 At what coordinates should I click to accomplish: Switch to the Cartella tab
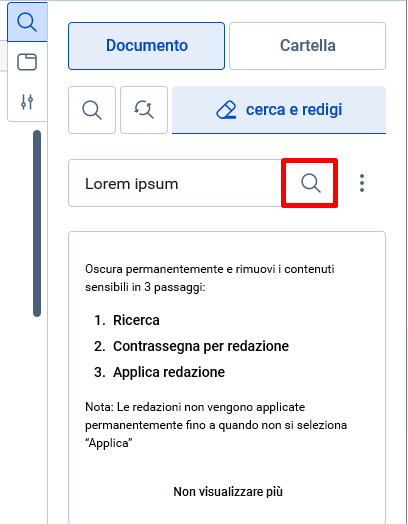point(307,46)
